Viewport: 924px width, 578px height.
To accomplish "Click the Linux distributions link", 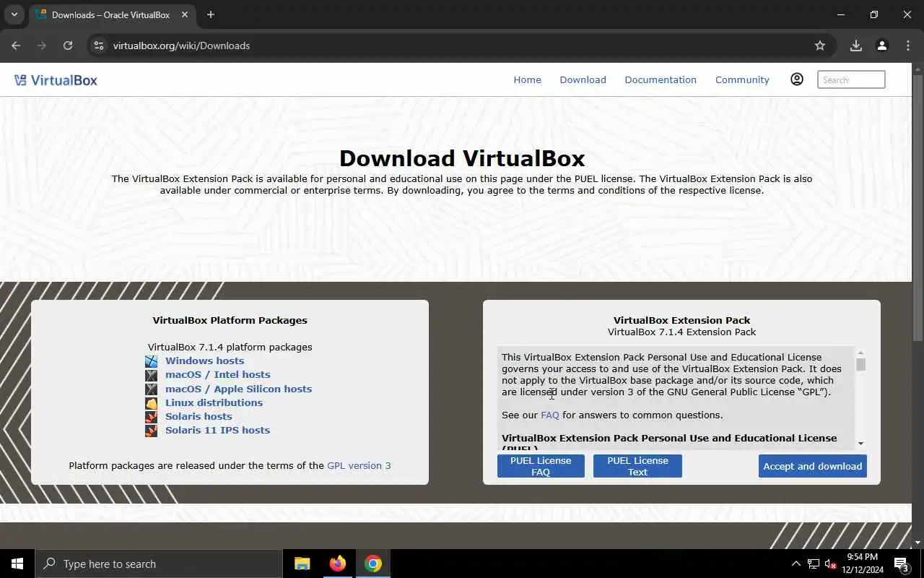I will pyautogui.click(x=214, y=402).
